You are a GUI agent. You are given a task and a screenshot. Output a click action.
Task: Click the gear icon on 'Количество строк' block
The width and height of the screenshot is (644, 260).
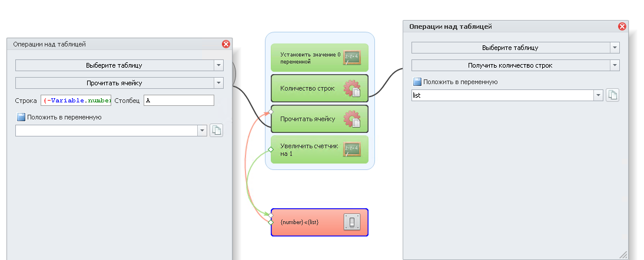[352, 88]
